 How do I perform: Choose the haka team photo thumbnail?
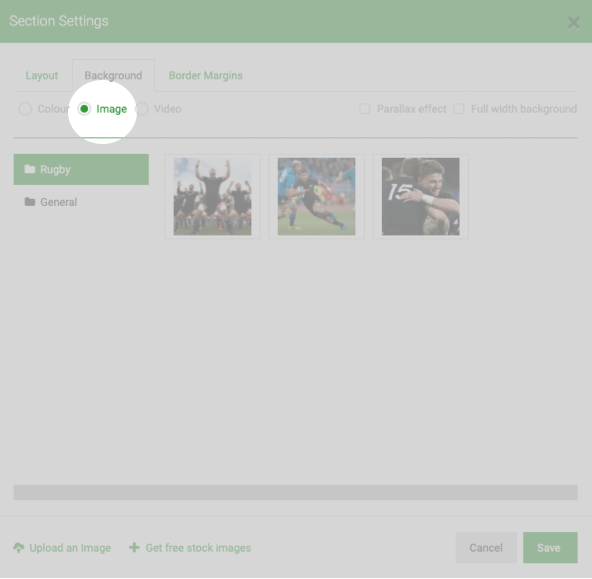point(213,197)
